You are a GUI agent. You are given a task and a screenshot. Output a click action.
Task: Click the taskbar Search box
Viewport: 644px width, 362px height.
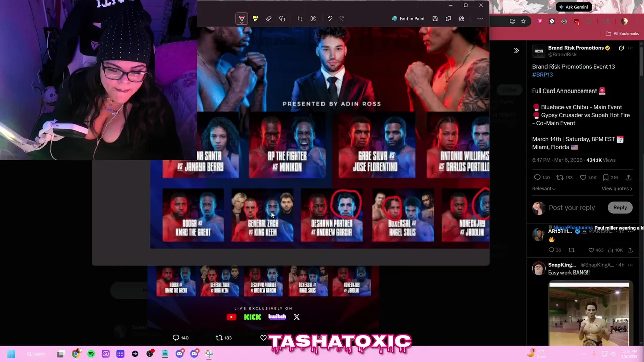tap(37, 354)
